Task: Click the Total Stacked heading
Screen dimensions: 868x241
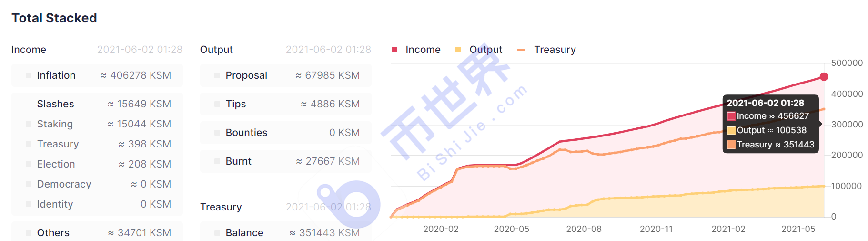Action: coord(54,18)
